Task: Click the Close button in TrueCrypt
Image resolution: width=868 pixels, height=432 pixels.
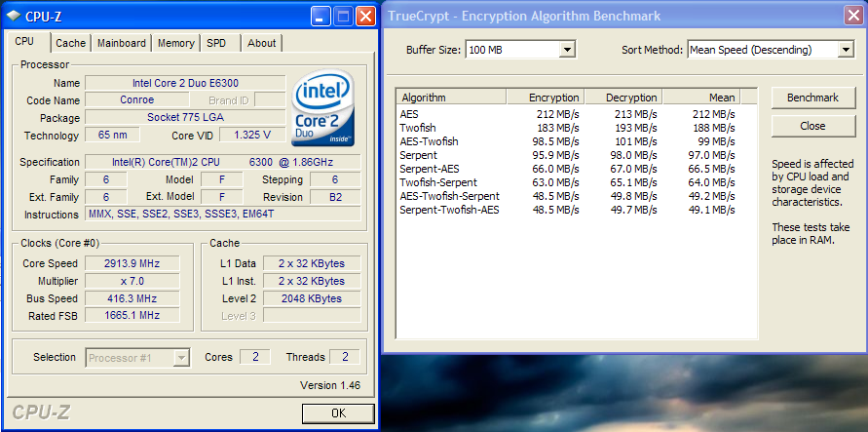Action: tap(812, 126)
